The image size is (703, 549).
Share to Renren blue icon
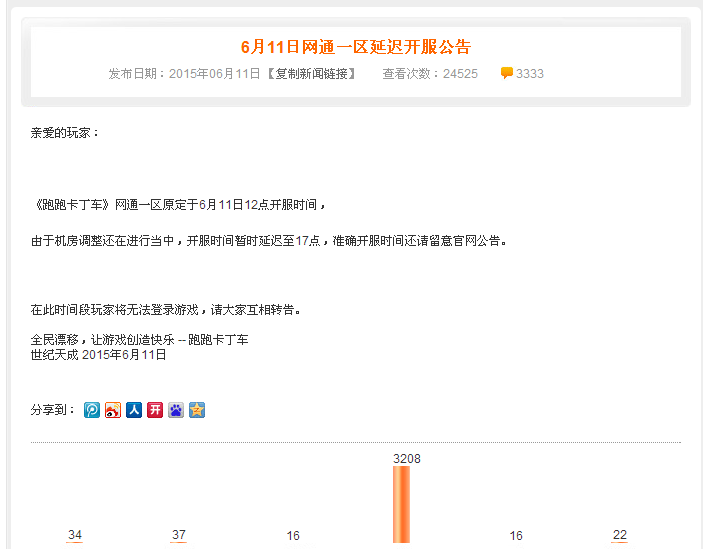pyautogui.click(x=134, y=410)
